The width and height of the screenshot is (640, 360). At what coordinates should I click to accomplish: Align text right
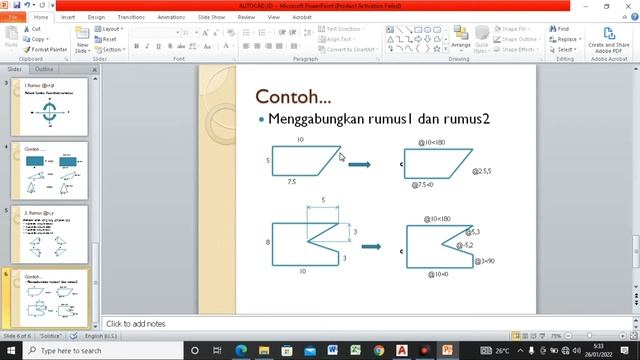[x=268, y=46]
